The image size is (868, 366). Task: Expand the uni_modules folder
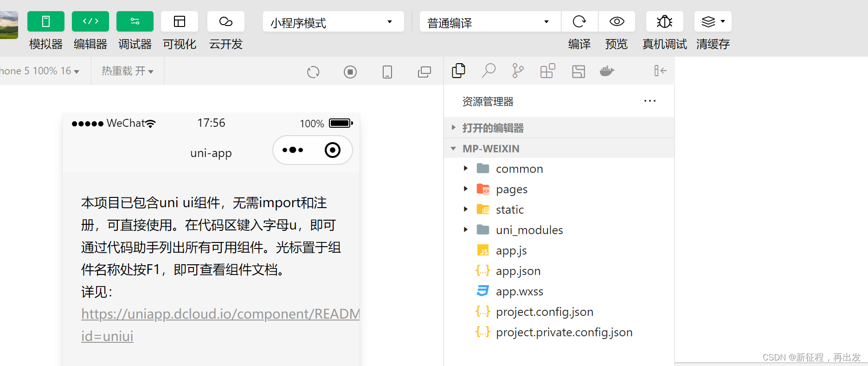coord(559,230)
